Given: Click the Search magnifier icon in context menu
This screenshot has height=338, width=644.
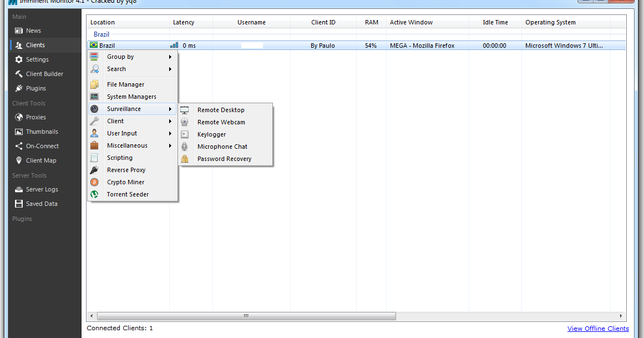Looking at the screenshot, I should click(94, 69).
